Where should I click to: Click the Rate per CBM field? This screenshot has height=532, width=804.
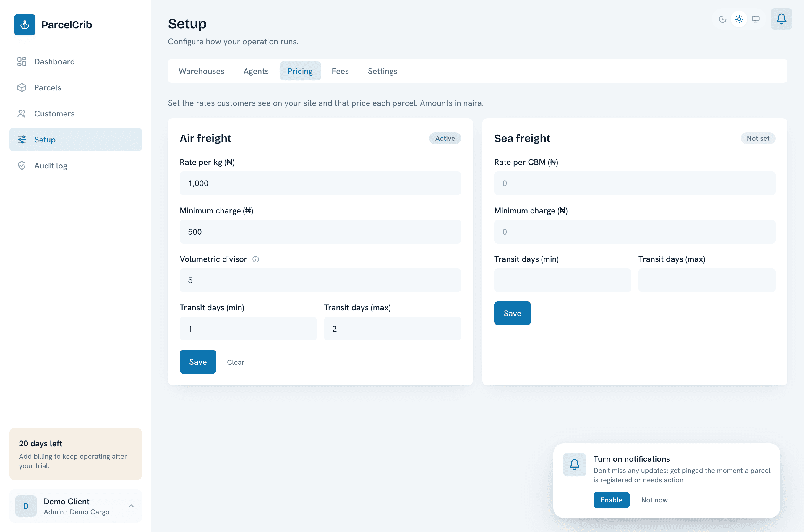click(635, 183)
